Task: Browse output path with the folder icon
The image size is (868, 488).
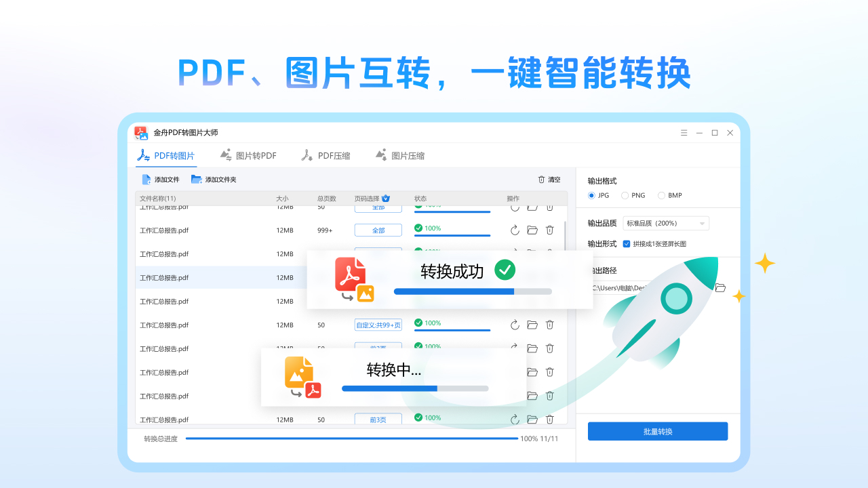Action: point(720,287)
